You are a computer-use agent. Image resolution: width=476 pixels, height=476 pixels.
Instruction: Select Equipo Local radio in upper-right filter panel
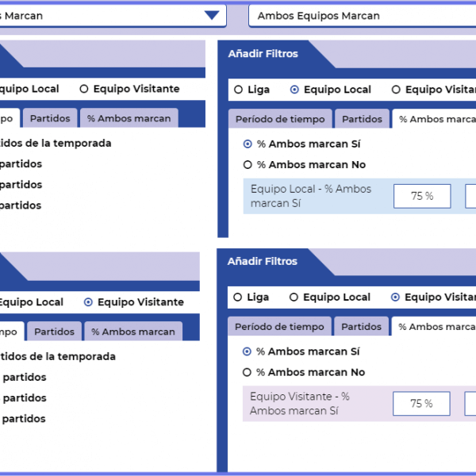[x=295, y=90]
